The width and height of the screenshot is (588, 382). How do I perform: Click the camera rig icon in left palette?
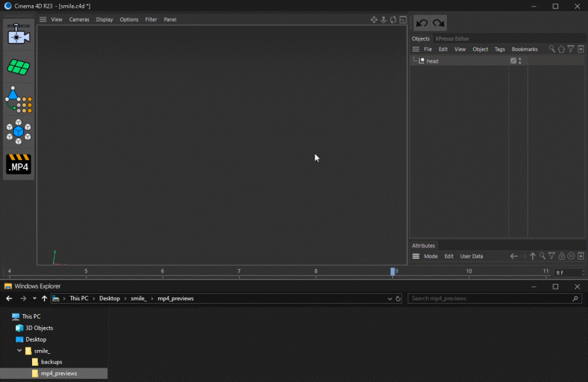tap(18, 34)
